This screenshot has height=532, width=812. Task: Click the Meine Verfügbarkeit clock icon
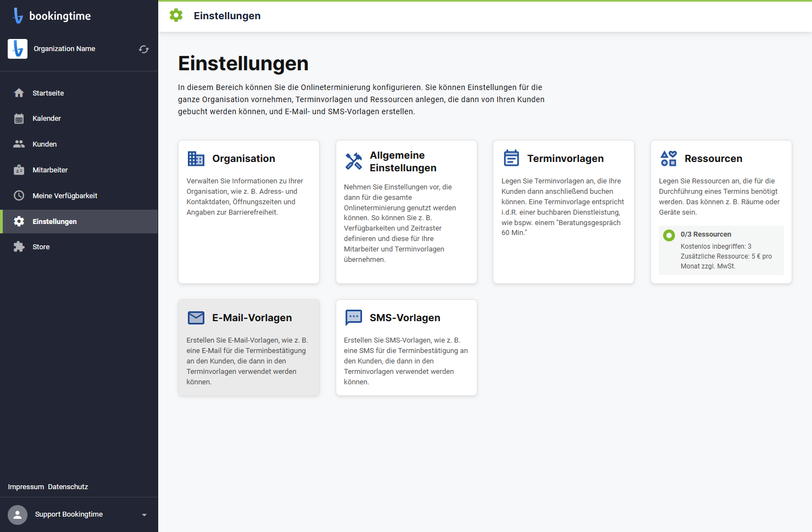pyautogui.click(x=19, y=195)
